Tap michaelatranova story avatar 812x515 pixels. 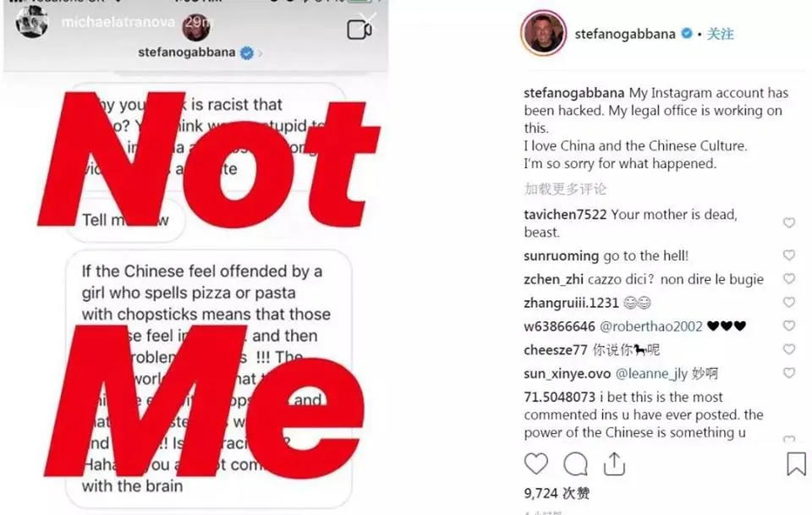pyautogui.click(x=30, y=21)
